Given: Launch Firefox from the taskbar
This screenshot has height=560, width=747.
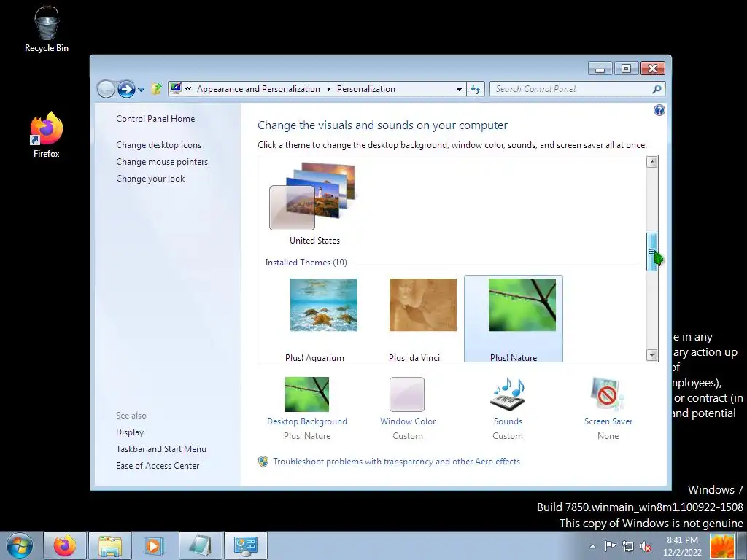Looking at the screenshot, I should (65, 545).
